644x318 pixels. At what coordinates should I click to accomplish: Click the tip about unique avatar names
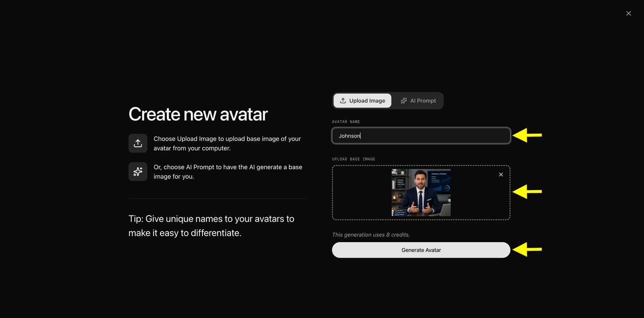coord(212,226)
